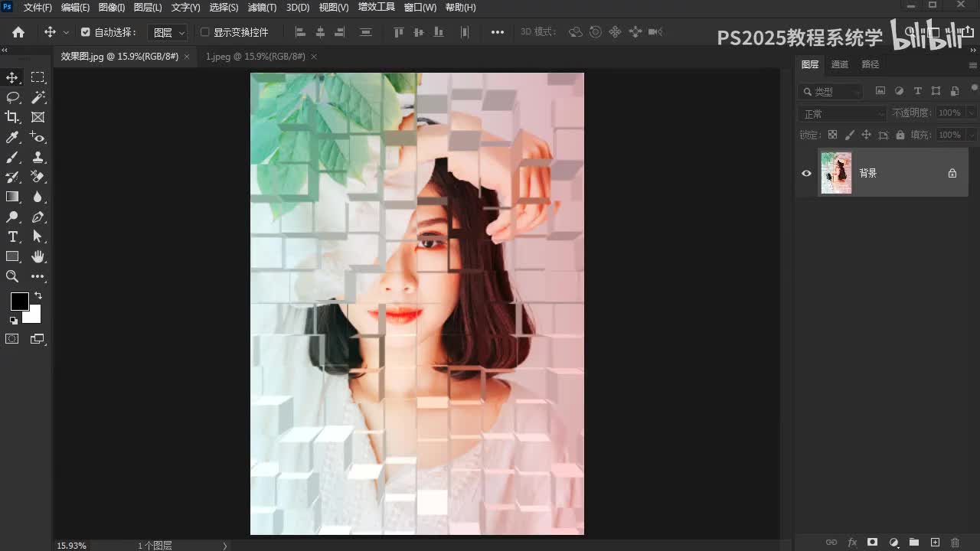Select the Frame tool
Screen dimensions: 980x551
pos(38,117)
